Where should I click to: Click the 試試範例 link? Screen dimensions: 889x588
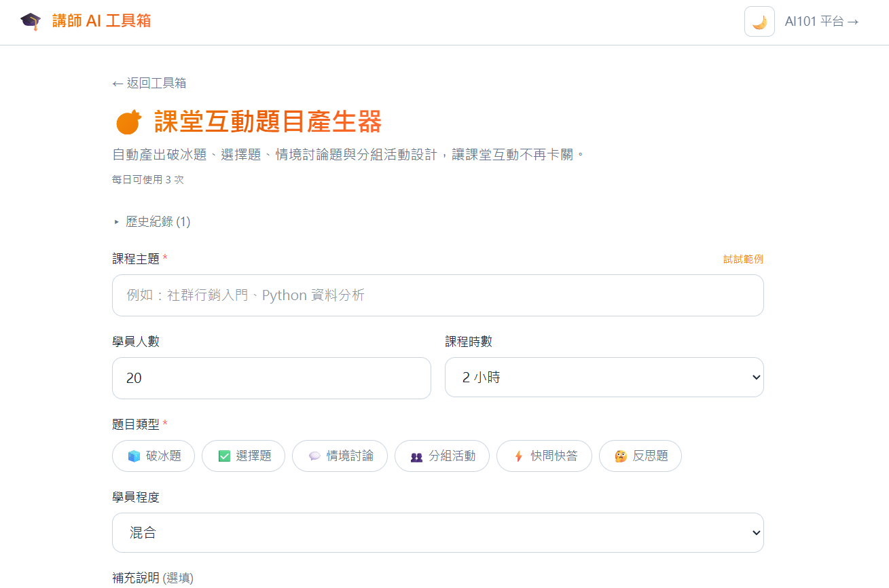(743, 259)
